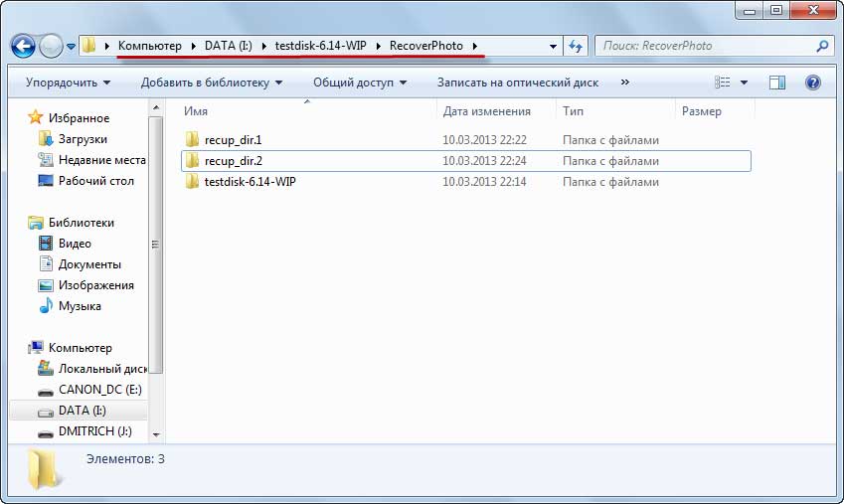Viewport: 844px width, 504px height.
Task: Select RecoverPhoto breadcrumb segment
Action: pos(426,46)
